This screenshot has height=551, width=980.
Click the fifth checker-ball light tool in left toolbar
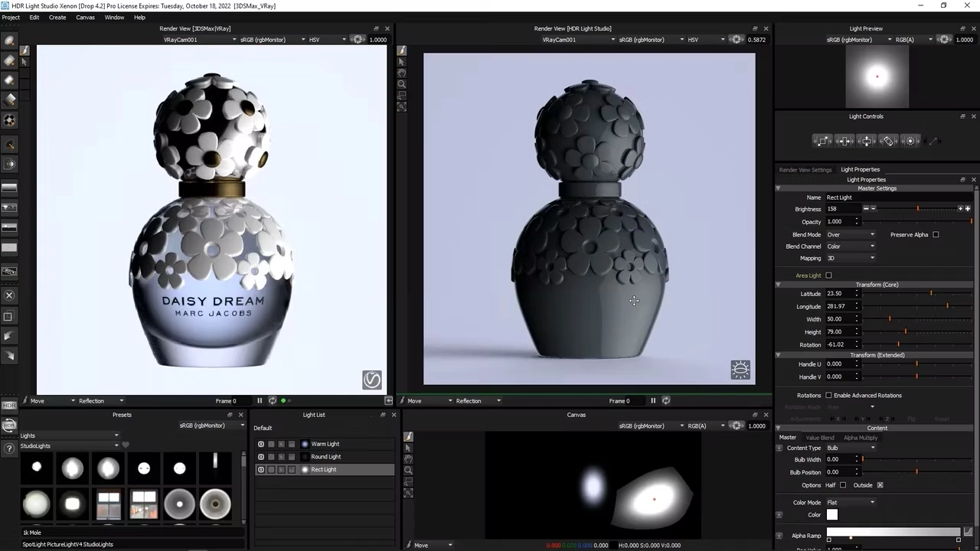9,120
